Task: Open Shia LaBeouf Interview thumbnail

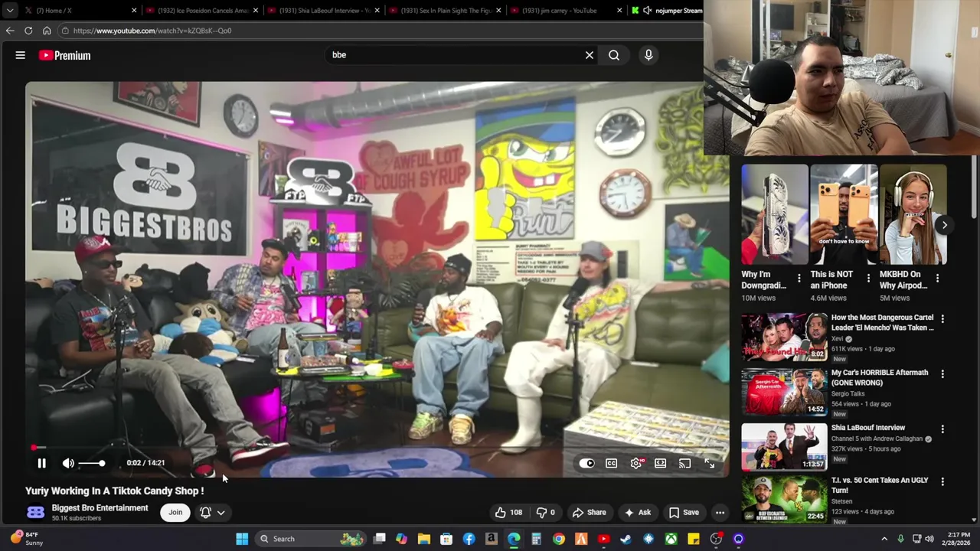Action: pyautogui.click(x=783, y=446)
